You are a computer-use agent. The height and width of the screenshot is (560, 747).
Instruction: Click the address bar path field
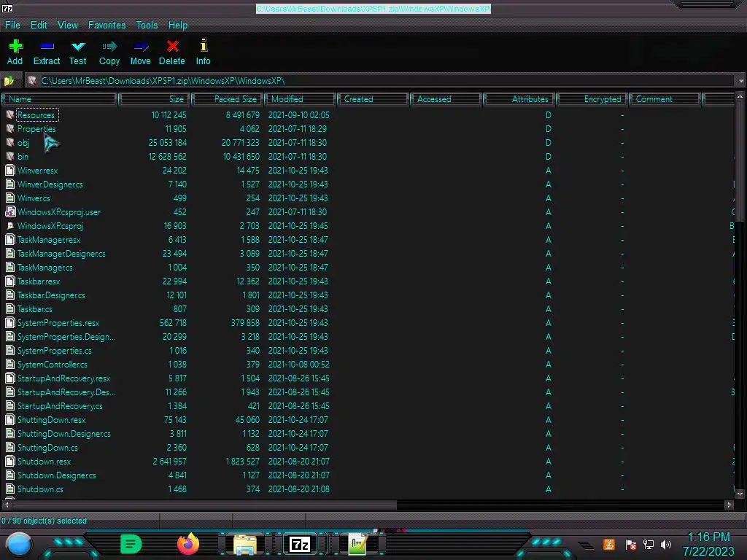[x=381, y=81]
